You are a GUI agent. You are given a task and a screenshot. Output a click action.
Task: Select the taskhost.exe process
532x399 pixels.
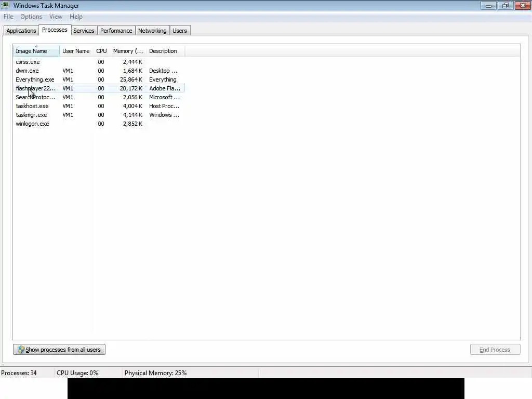[x=99, y=106]
